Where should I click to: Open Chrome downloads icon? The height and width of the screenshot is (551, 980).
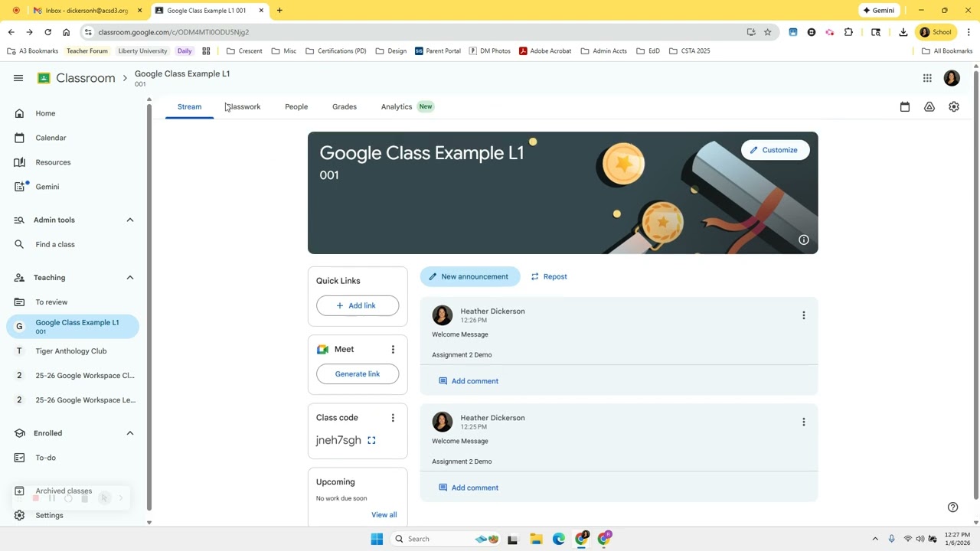[903, 32]
